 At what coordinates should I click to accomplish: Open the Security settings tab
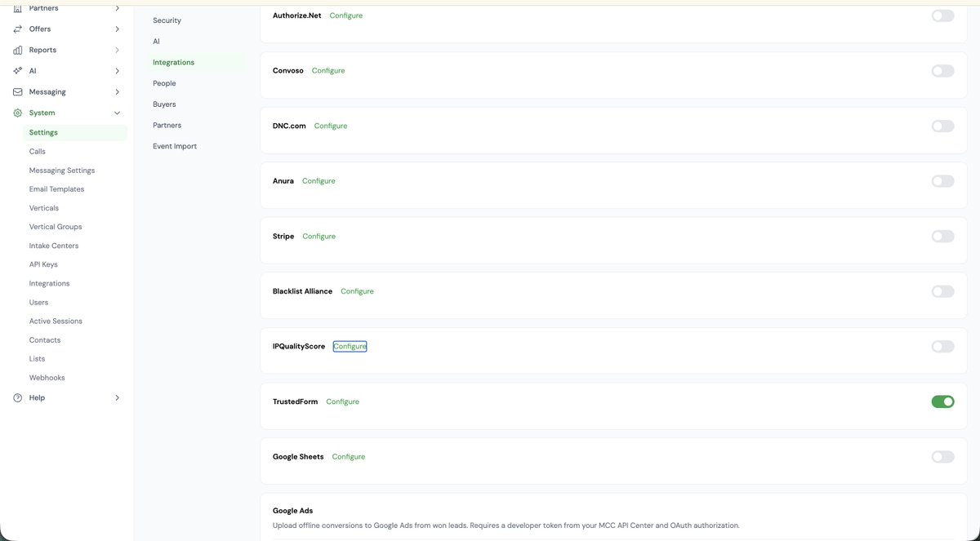[x=167, y=20]
